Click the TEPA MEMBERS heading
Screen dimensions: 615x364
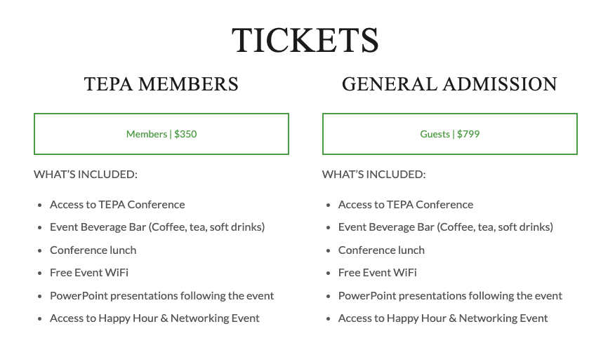(161, 84)
